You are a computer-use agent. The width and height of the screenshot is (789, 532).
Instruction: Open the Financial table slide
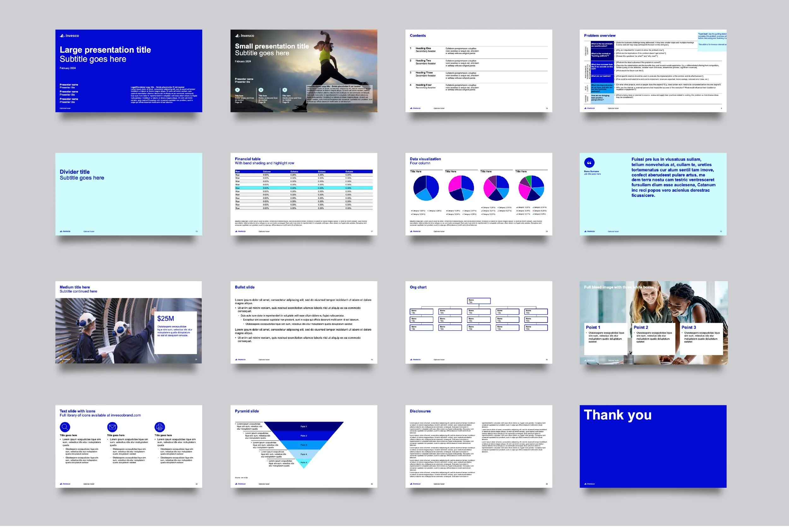click(303, 194)
